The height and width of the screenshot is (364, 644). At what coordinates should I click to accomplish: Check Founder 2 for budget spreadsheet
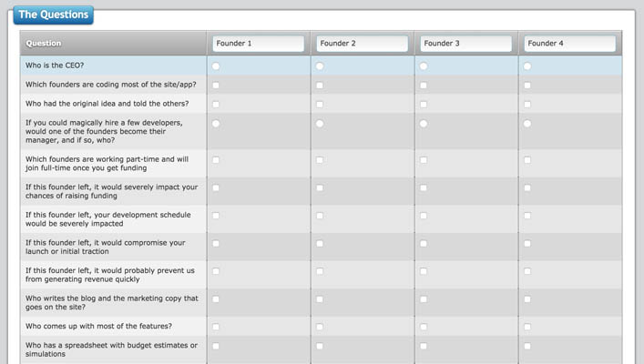coord(320,347)
